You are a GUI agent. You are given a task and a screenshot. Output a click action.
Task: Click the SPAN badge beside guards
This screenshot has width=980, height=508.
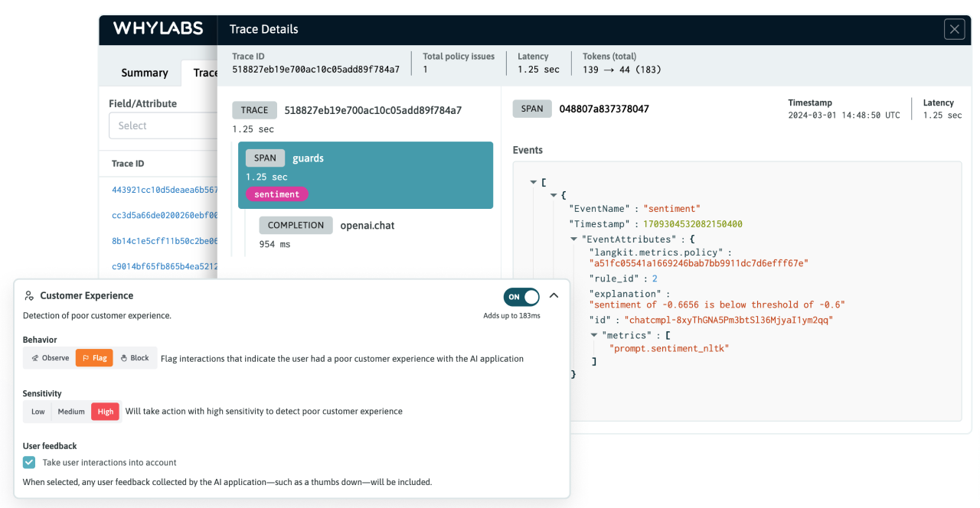tap(265, 158)
